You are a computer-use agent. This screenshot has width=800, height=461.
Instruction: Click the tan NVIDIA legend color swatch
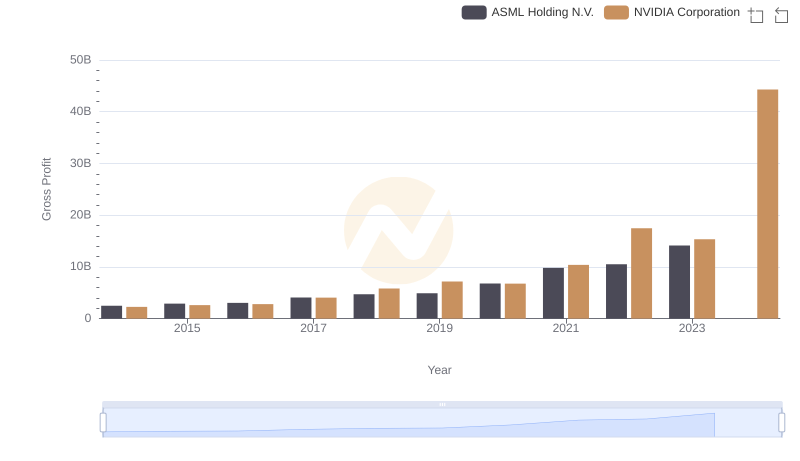(x=616, y=12)
